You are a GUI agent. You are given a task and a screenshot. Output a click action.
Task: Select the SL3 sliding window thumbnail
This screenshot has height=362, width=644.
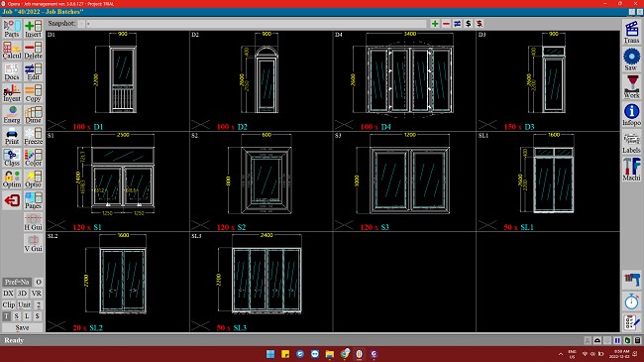[x=262, y=282]
